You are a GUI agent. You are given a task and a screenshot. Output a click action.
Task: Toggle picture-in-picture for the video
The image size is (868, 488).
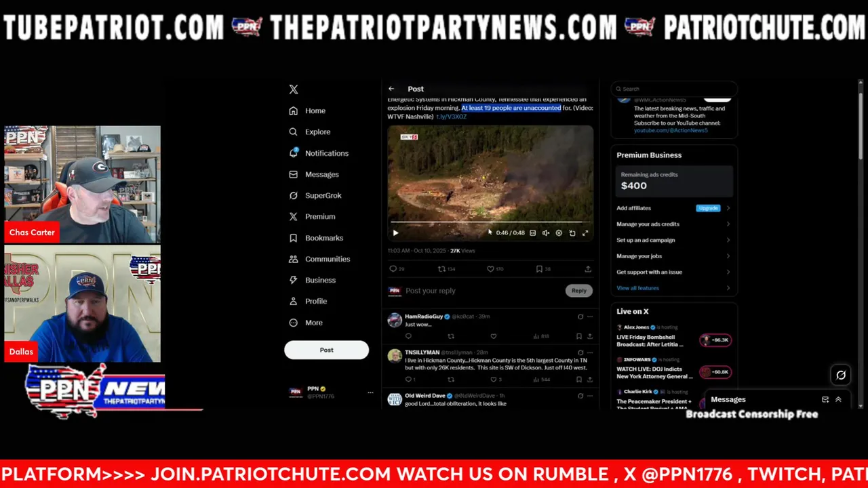[x=572, y=233]
